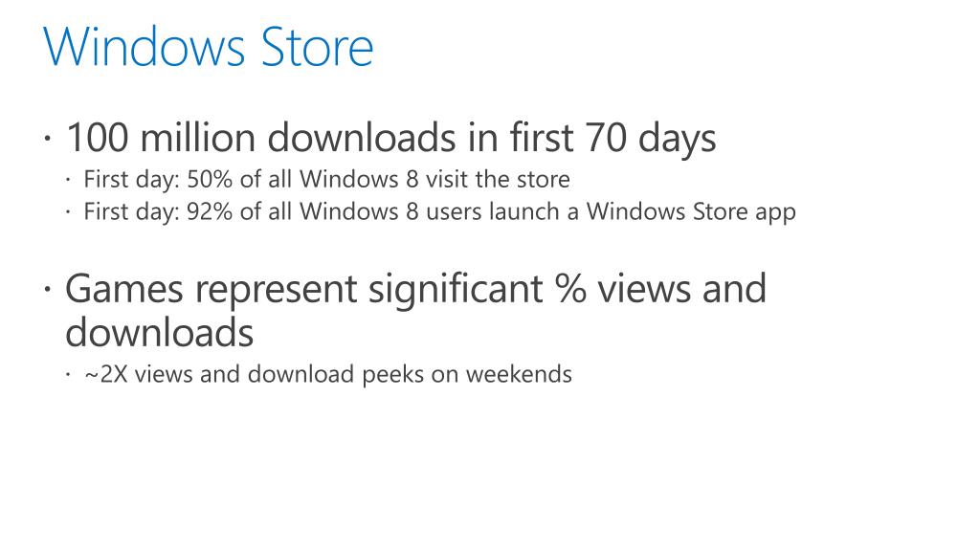Select the bullet marker before '100 million'
Image resolution: width=980 pixels, height=551 pixels.
point(48,140)
